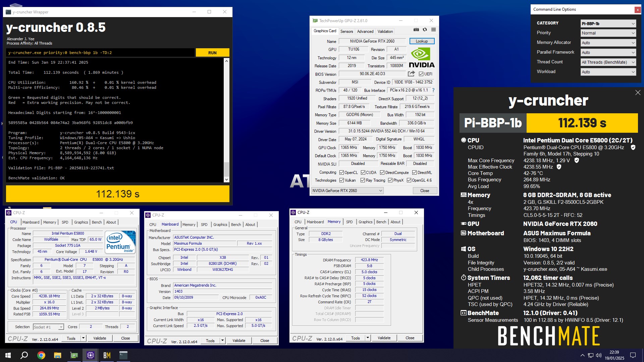The image size is (644, 362).
Task: Open the Windows Start menu
Action: click(8, 355)
